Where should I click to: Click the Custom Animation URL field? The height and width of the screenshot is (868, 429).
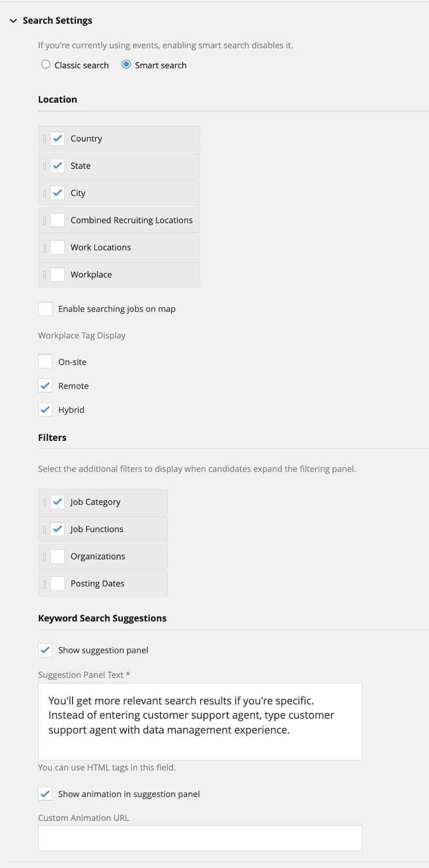pyautogui.click(x=200, y=838)
